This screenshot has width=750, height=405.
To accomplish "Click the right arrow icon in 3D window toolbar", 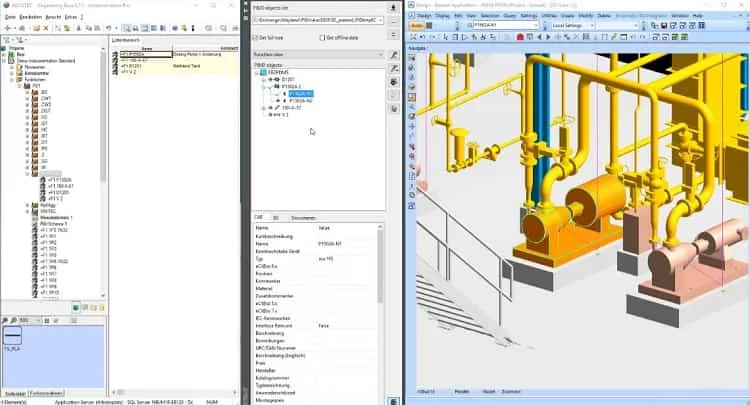I will pyautogui.click(x=549, y=37).
